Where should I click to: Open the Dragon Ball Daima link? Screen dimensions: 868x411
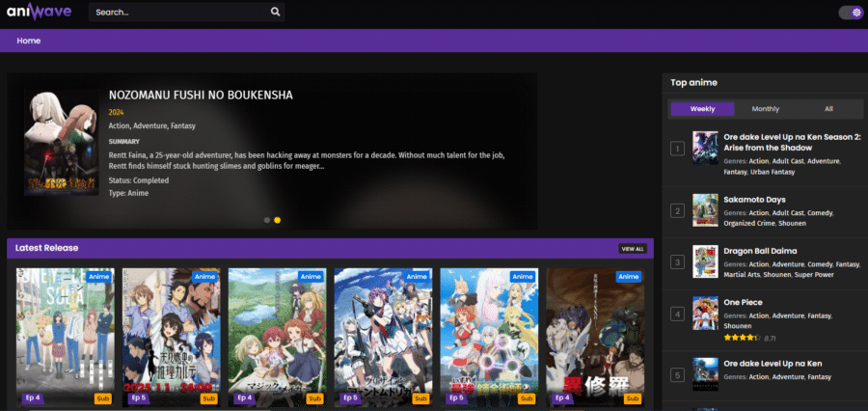(760, 251)
